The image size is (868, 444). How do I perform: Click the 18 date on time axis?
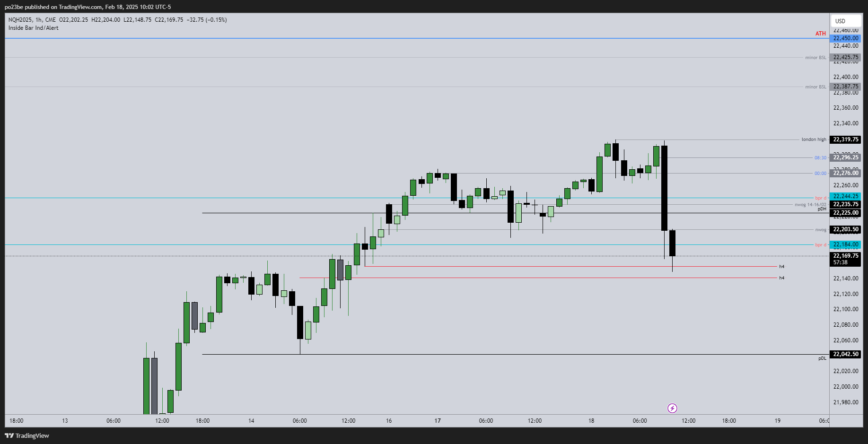coord(591,421)
